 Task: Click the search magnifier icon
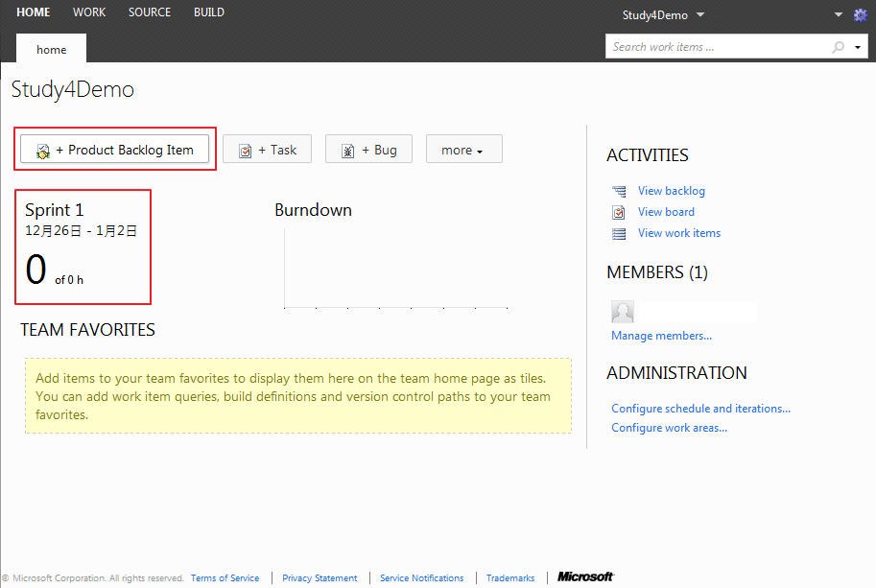coord(838,47)
